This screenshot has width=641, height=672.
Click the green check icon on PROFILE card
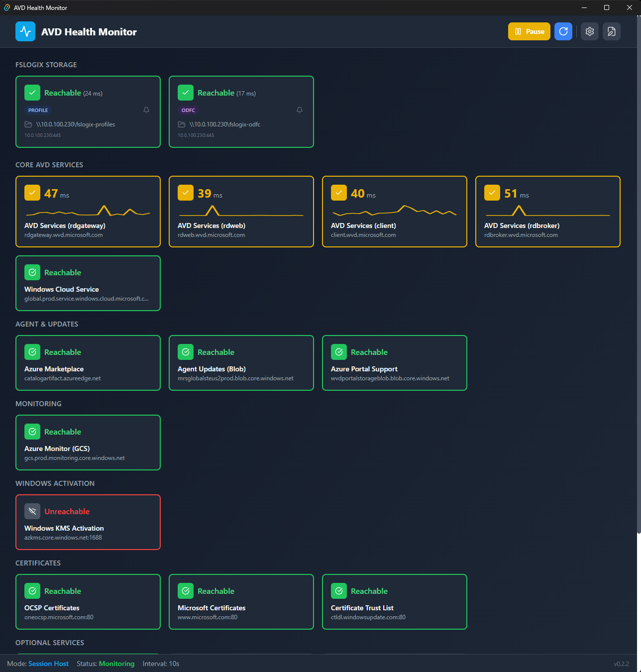32,93
